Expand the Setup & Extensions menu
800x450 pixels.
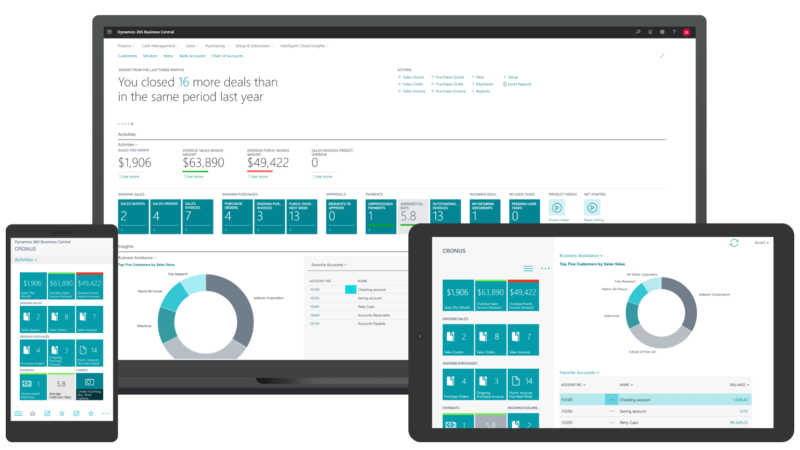(254, 46)
